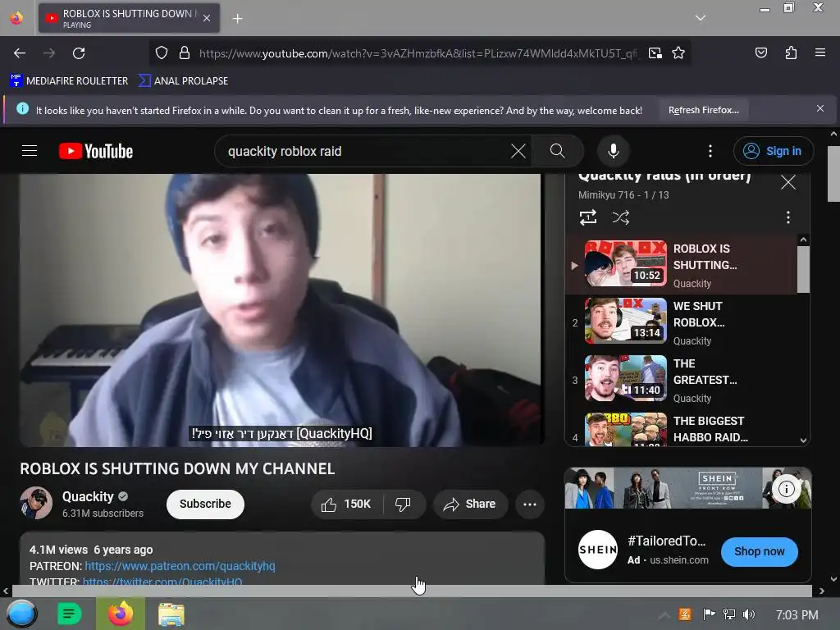Open the YouTube guide hamburger menu
This screenshot has width=840, height=630.
[30, 151]
